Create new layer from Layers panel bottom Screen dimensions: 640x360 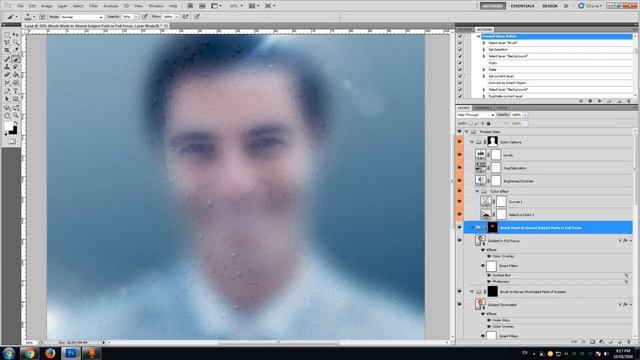[620, 342]
